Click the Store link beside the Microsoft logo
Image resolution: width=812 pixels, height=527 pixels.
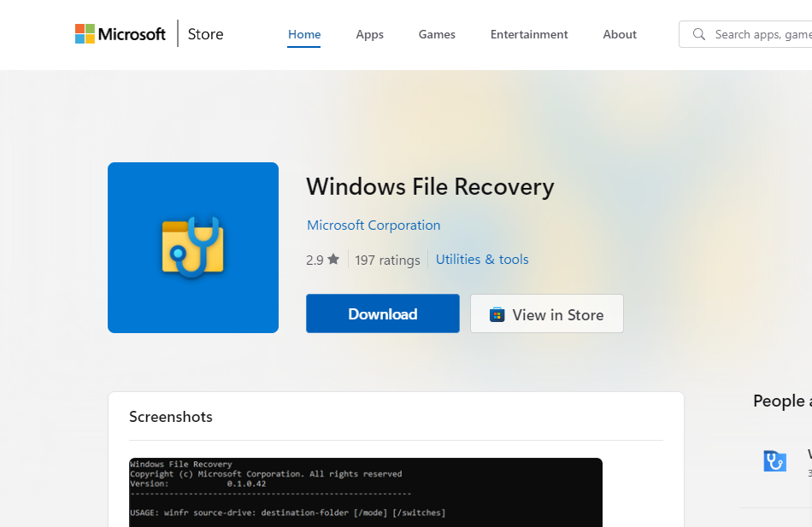[205, 34]
